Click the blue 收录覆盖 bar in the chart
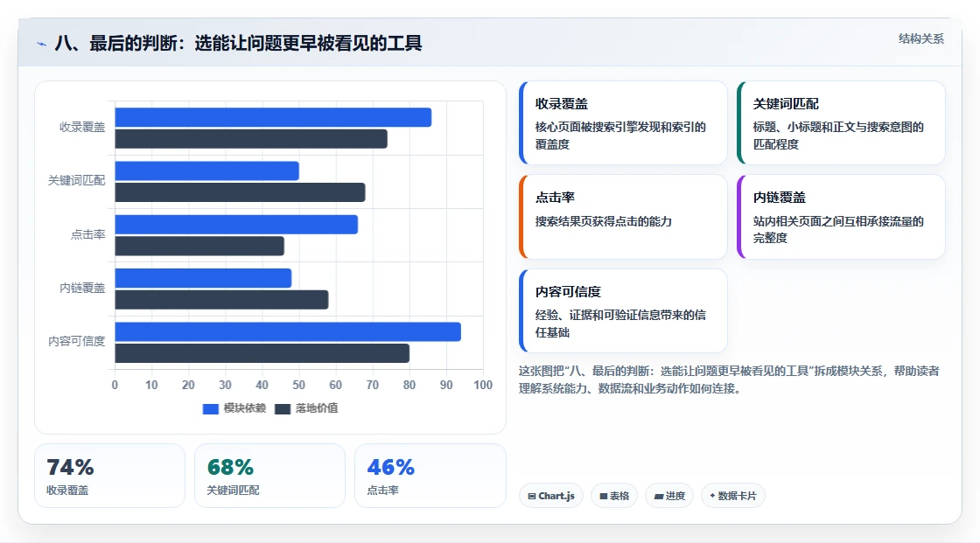Screen dimensions: 980x543 click(x=273, y=117)
